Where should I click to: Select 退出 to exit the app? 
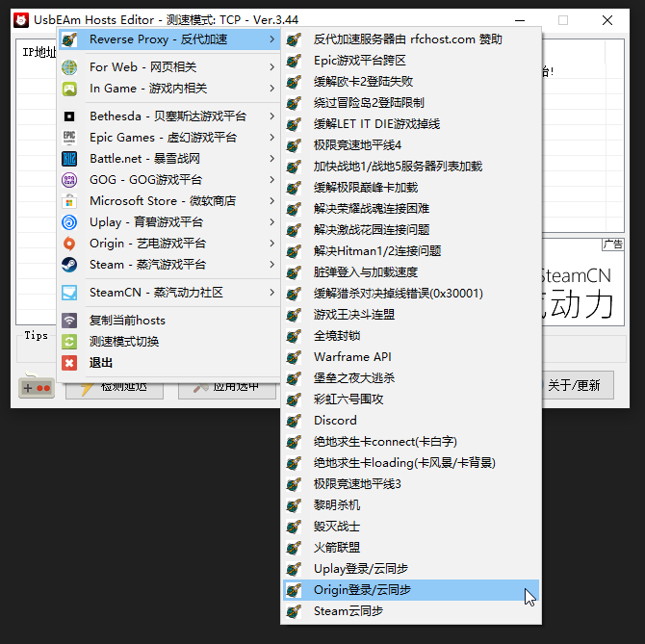click(169, 363)
